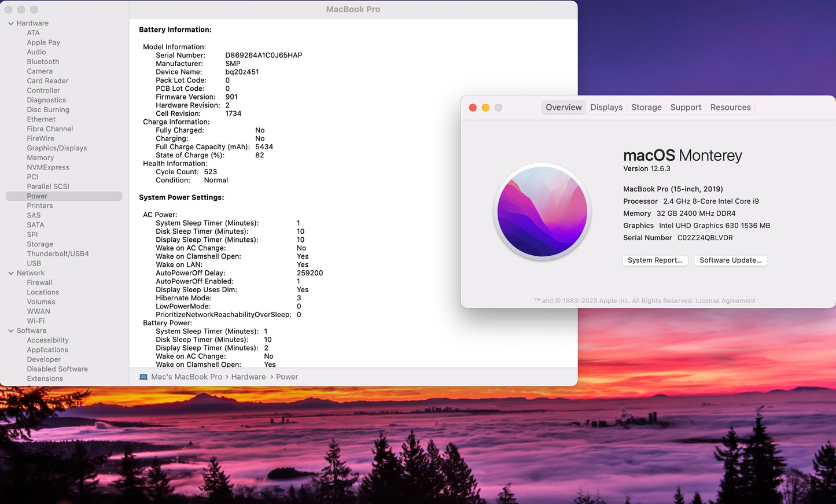
Task: Click Hardware in the breadcrumb path
Action: coord(248,377)
